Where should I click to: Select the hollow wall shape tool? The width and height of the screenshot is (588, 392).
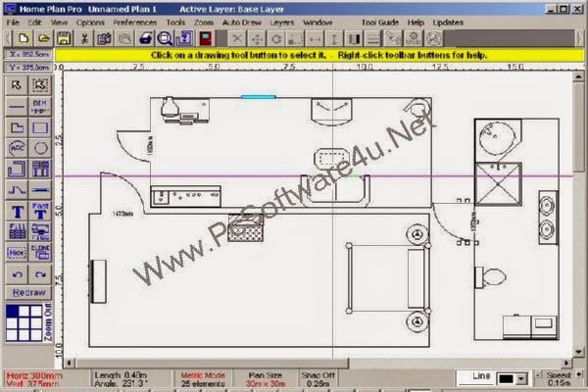(x=17, y=170)
